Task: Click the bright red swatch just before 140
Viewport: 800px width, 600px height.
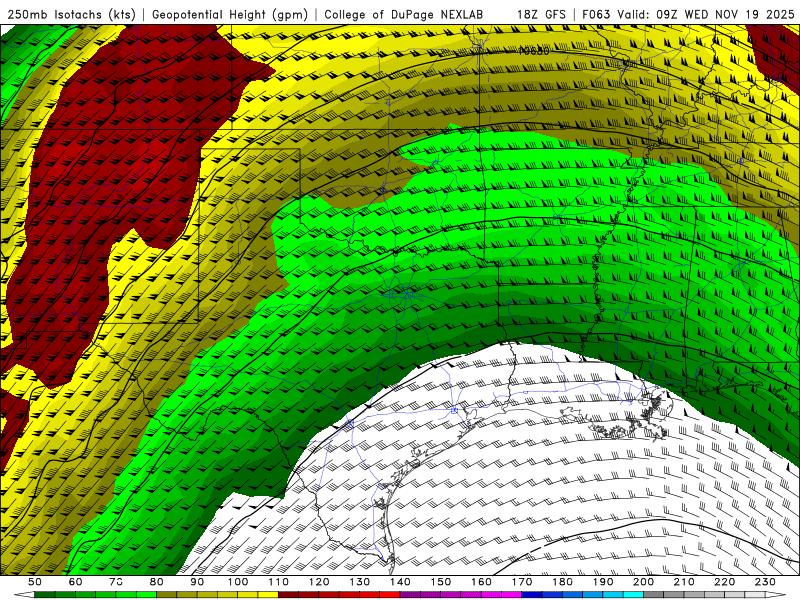Action: (x=390, y=595)
